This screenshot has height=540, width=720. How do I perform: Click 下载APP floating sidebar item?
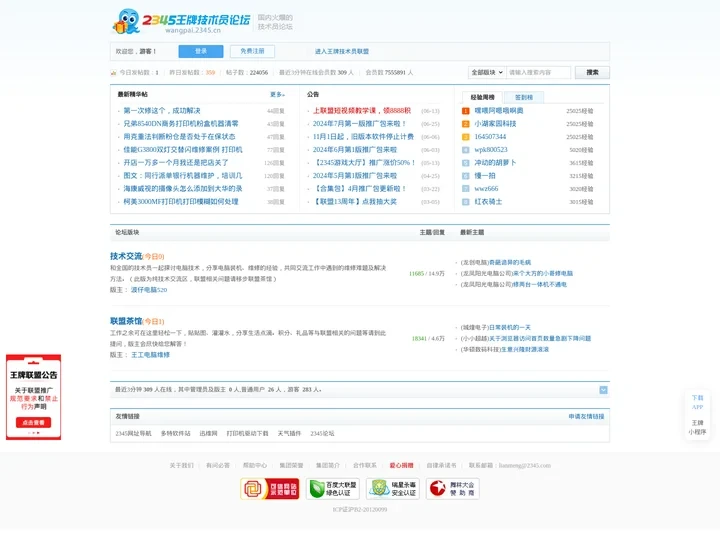coord(698,402)
